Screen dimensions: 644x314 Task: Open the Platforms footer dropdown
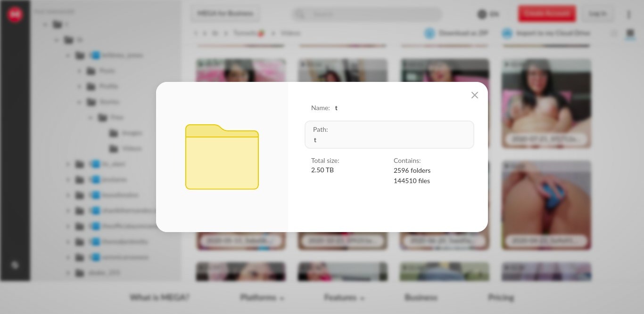pyautogui.click(x=262, y=298)
